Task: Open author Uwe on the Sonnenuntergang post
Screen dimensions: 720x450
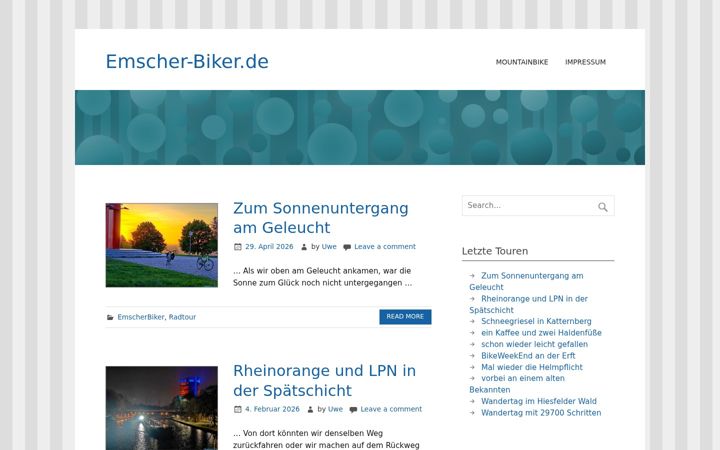Action: [x=329, y=247]
